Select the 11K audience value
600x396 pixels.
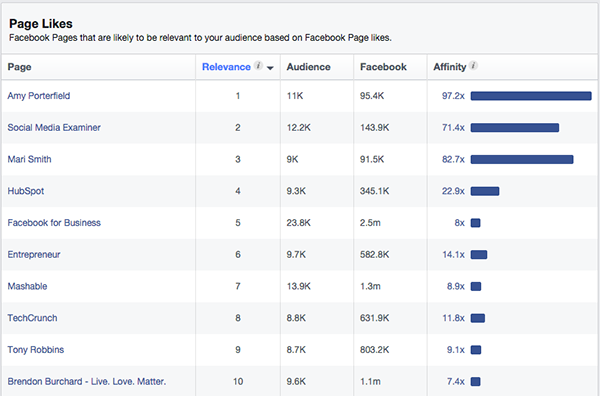(295, 96)
